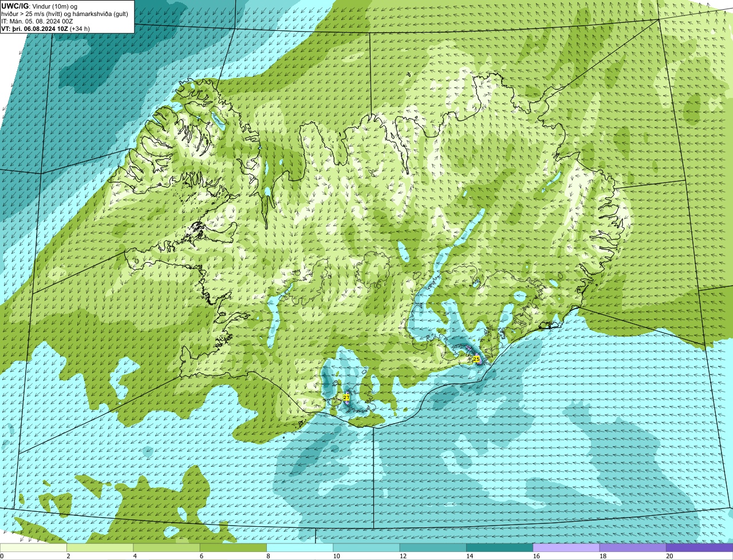The height and width of the screenshot is (560, 733).
Task: Click the legend tick label 20
Action: pos(669,556)
